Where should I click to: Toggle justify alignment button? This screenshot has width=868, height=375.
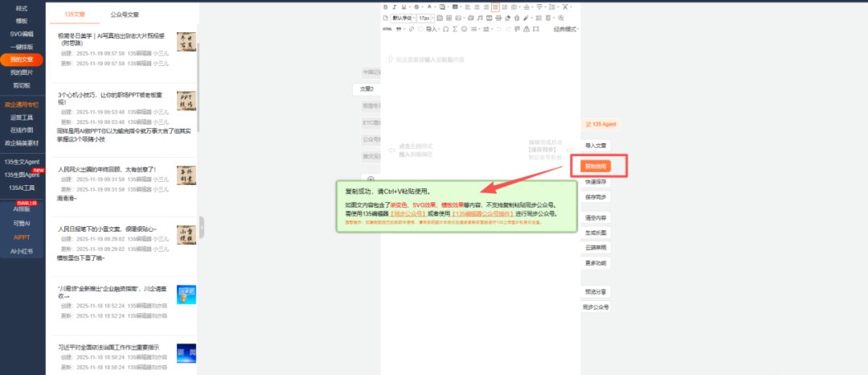pyautogui.click(x=495, y=6)
